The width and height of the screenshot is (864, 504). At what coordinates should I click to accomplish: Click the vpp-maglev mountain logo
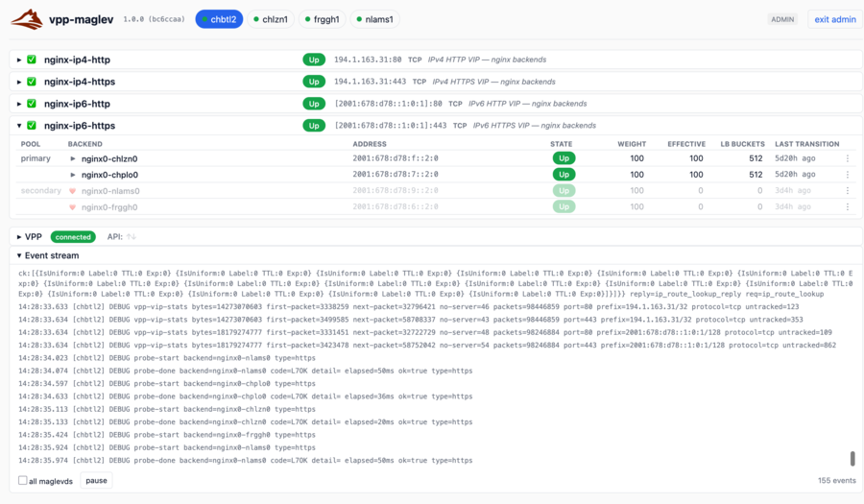(x=27, y=19)
